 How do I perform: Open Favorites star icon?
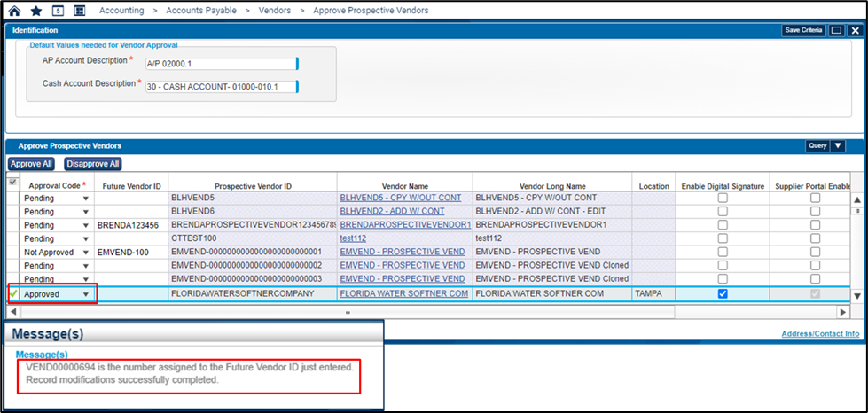click(x=35, y=11)
